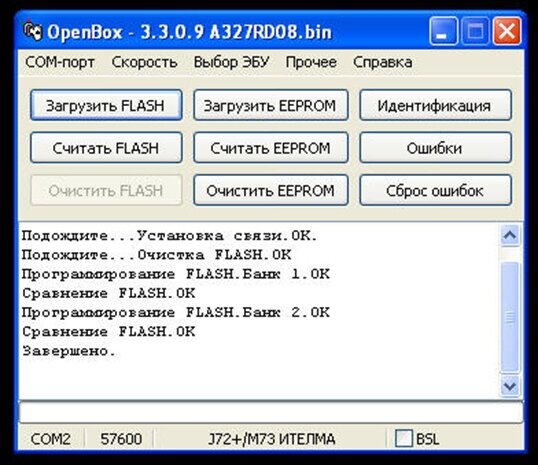The height and width of the screenshot is (465, 538).
Task: Click the OpenBox app icon in title bar
Action: pos(33,31)
